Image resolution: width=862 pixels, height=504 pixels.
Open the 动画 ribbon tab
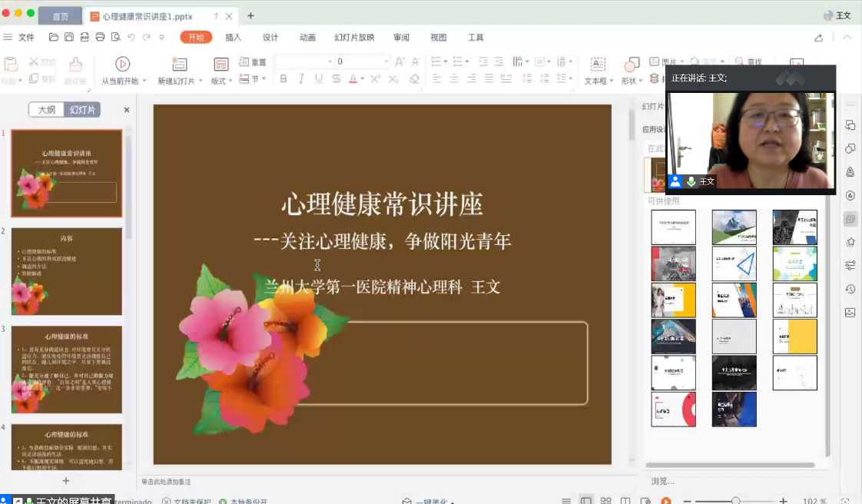click(x=307, y=37)
